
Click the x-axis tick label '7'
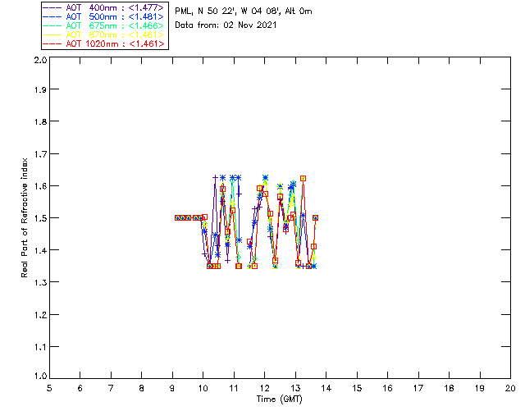point(111,388)
